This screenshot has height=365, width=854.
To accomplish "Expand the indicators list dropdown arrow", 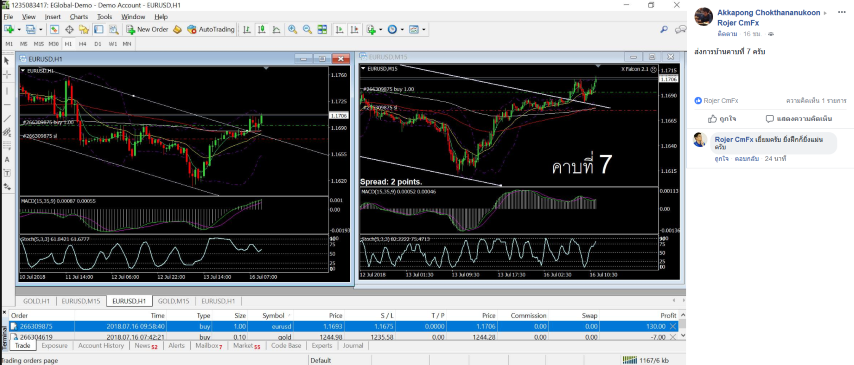I will click(x=381, y=29).
